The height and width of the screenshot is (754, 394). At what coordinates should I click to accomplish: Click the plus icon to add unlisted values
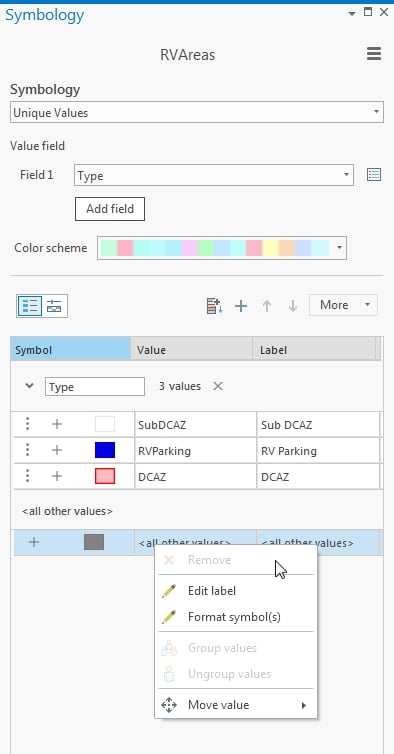pyautogui.click(x=241, y=306)
